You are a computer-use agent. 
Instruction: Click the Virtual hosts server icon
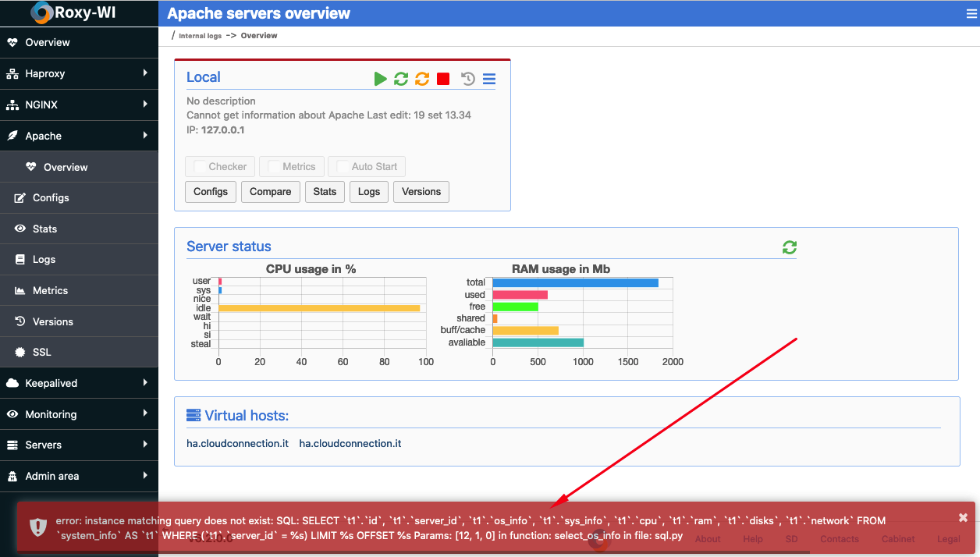pyautogui.click(x=194, y=415)
